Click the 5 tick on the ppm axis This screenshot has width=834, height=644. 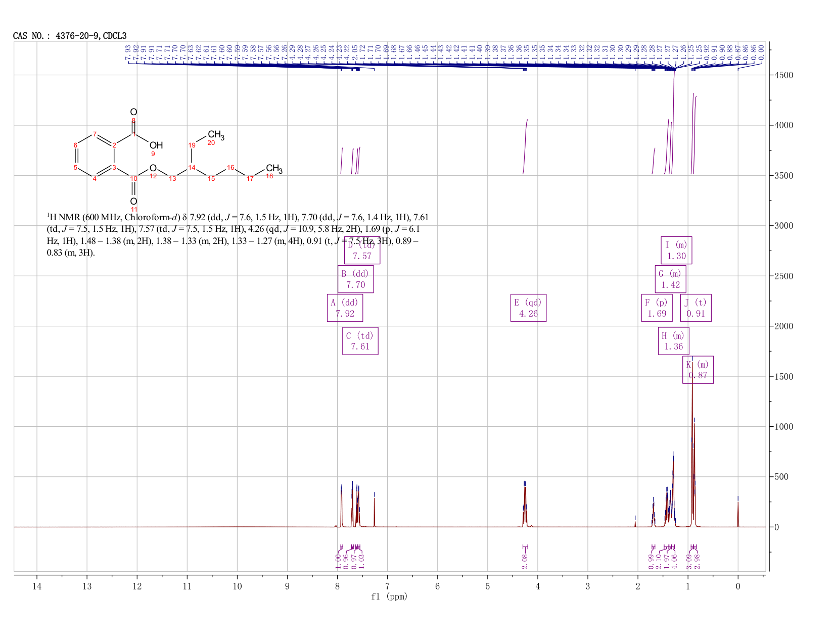tap(488, 586)
